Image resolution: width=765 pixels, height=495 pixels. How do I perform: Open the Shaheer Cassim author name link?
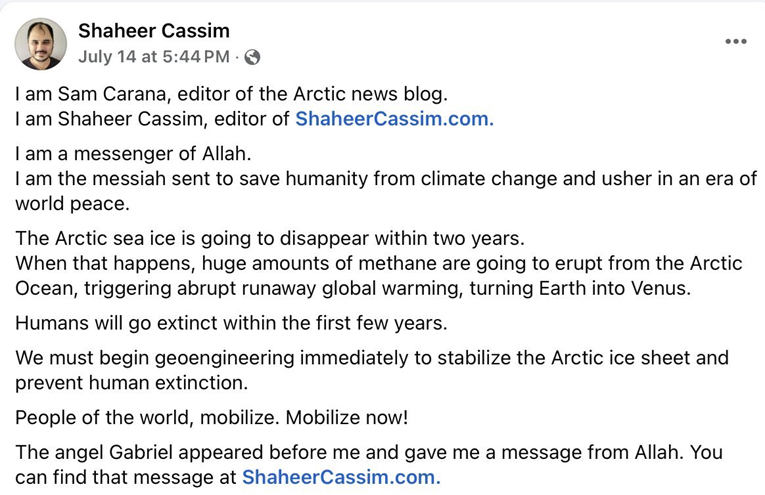[154, 31]
